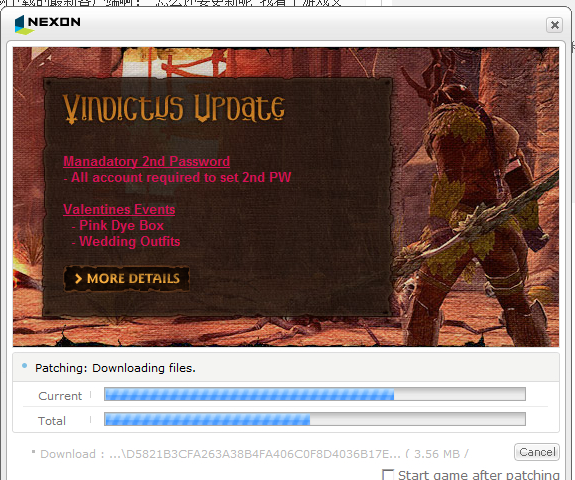575x480 pixels.
Task: Click the Current progress label
Action: click(x=60, y=396)
